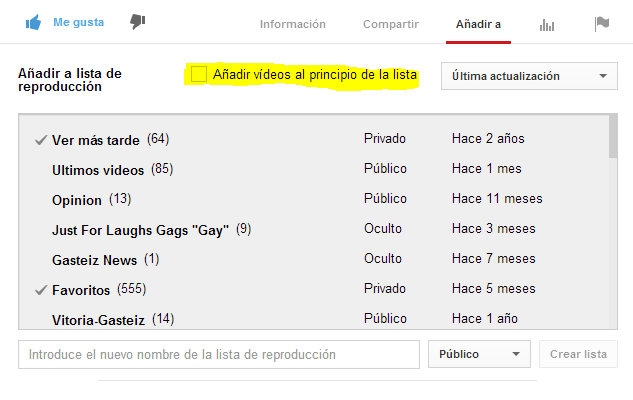Open the "Última actualización" sort dropdown
This screenshot has width=633, height=400.
tap(529, 76)
